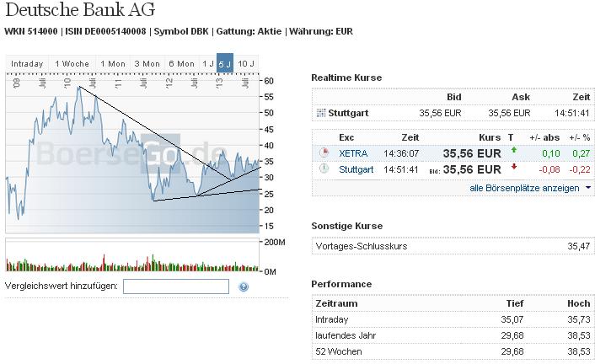The width and height of the screenshot is (595, 364).
Task: Switch to the 3 Mon chart tab
Action: (x=147, y=64)
